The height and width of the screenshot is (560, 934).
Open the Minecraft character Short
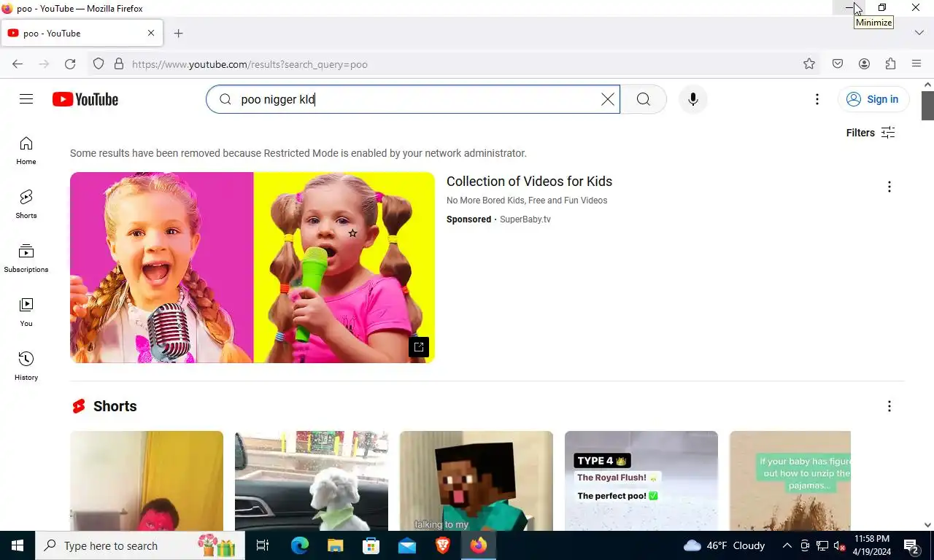click(x=476, y=481)
